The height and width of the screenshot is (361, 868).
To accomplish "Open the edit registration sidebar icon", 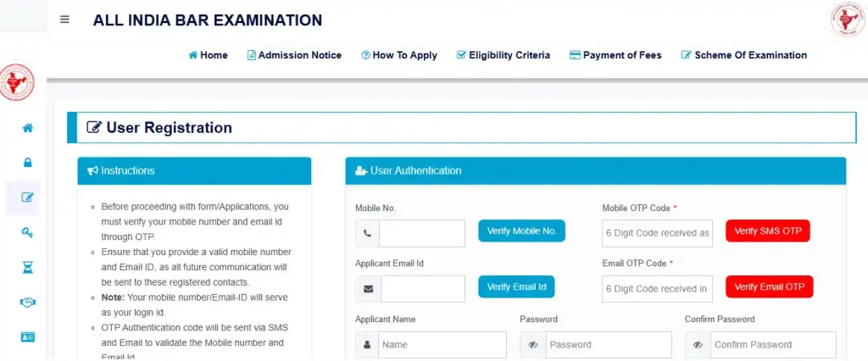I will click(27, 197).
